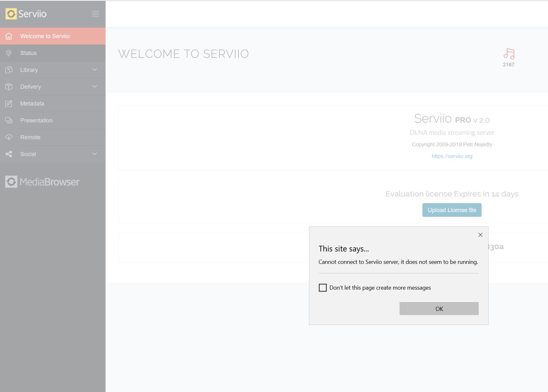The image size is (548, 392).
Task: Click the 'Cannot connect to Serviio server' message
Action: (398, 262)
